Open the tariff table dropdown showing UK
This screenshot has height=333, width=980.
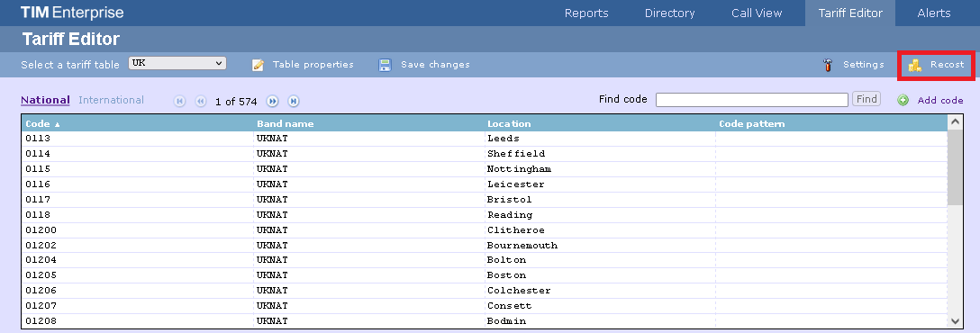pyautogui.click(x=177, y=63)
